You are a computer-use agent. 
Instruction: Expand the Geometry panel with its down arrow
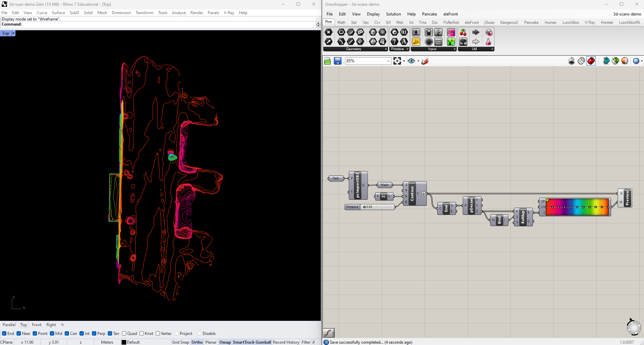coord(386,49)
